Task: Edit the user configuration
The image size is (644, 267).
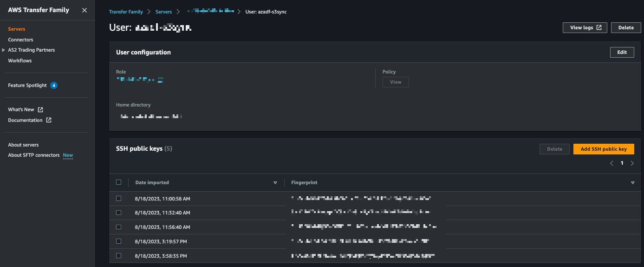Action: click(622, 52)
